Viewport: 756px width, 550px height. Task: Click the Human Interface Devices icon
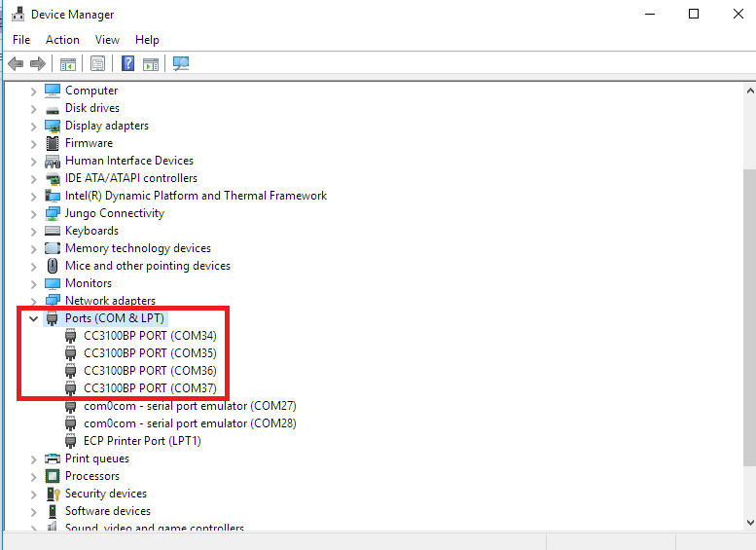pyautogui.click(x=53, y=162)
